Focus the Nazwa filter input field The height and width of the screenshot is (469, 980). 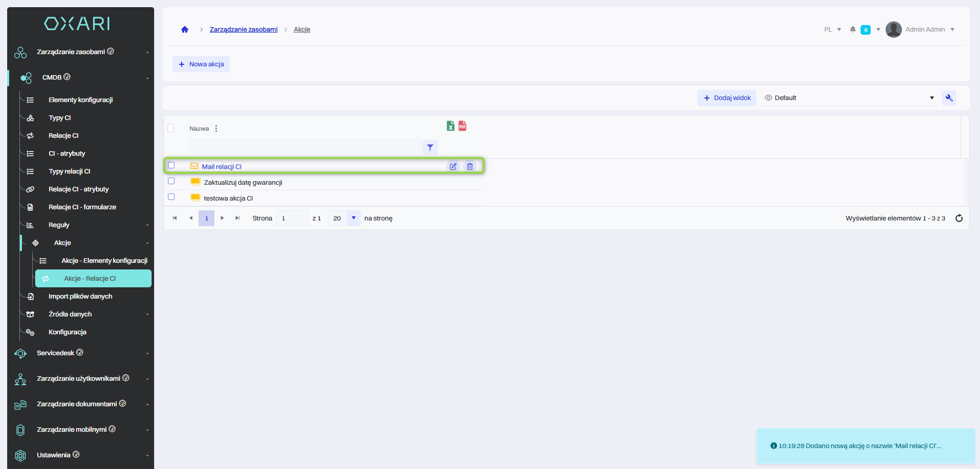pyautogui.click(x=305, y=147)
